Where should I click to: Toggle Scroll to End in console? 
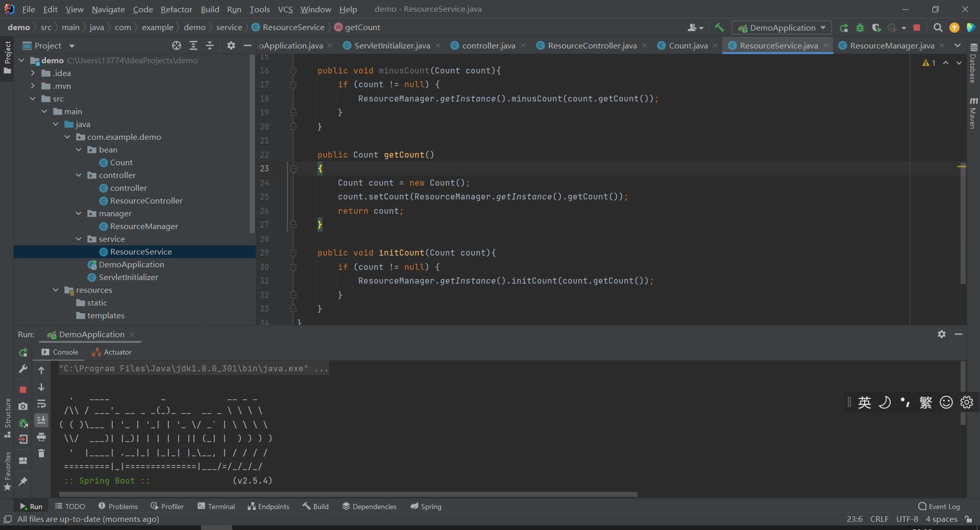[x=41, y=420]
